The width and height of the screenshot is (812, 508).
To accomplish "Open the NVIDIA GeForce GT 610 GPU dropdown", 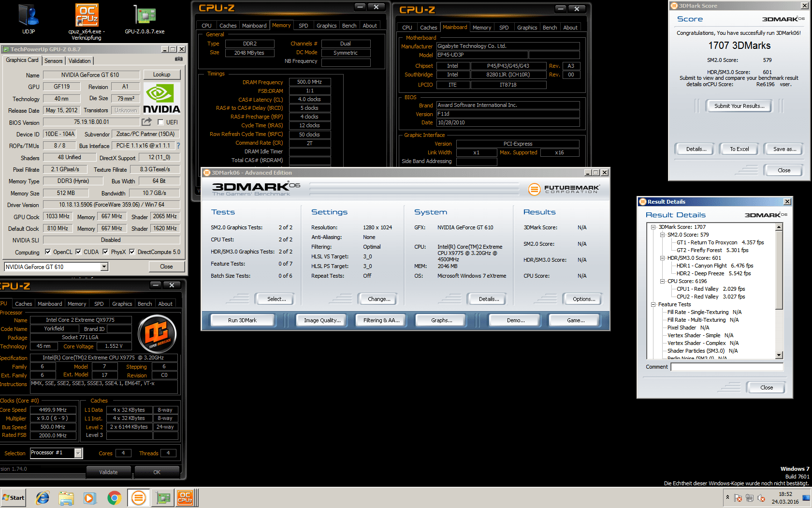I will [104, 267].
